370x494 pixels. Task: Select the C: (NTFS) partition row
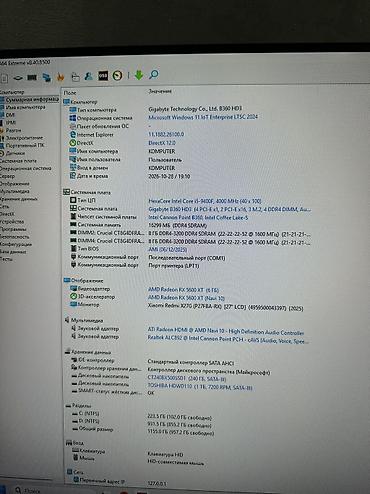[x=142, y=414]
